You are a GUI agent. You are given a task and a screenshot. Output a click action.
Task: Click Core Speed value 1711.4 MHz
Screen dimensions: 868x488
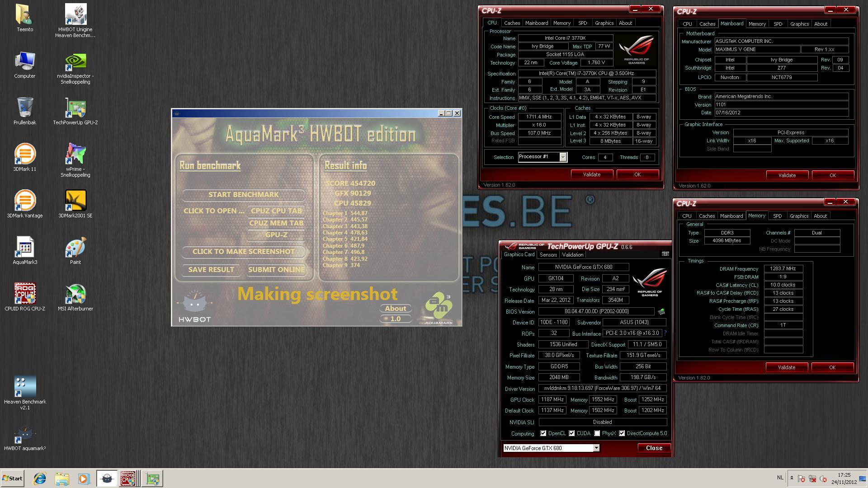[x=539, y=117]
